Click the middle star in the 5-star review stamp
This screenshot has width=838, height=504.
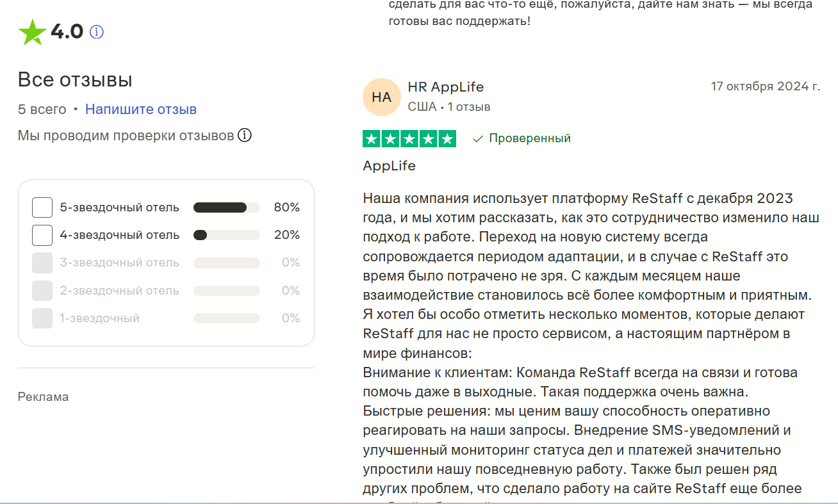click(x=409, y=138)
